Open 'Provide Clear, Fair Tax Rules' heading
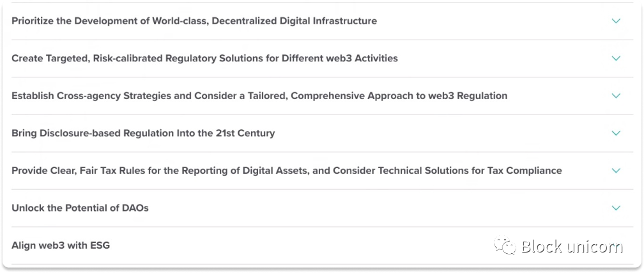 pos(287,171)
